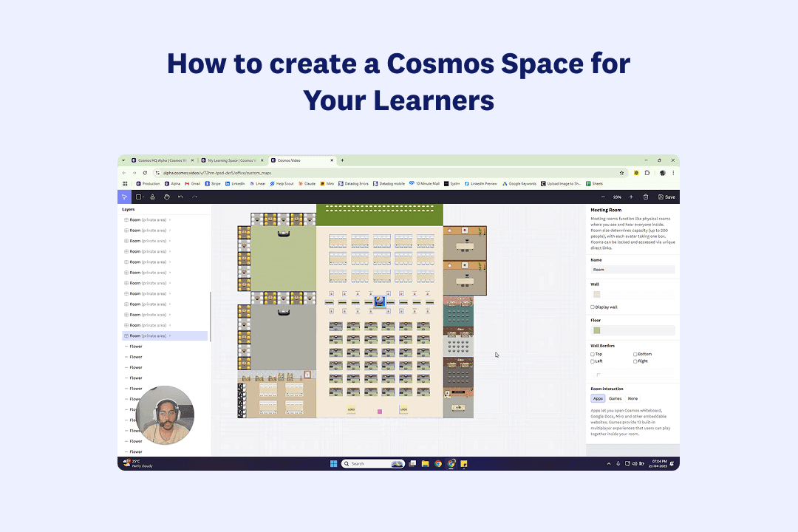Image resolution: width=798 pixels, height=532 pixels.
Task: Click the trash icon near the zoom controls
Action: pos(647,197)
